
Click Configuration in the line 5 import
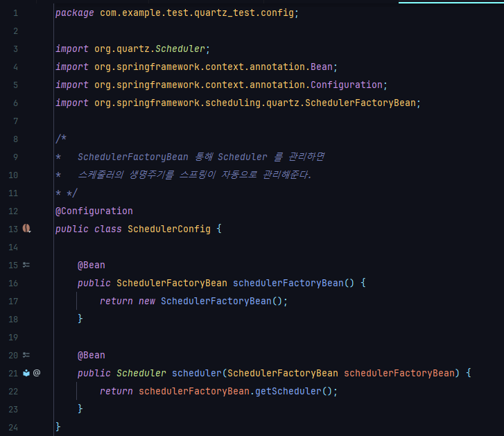(347, 85)
